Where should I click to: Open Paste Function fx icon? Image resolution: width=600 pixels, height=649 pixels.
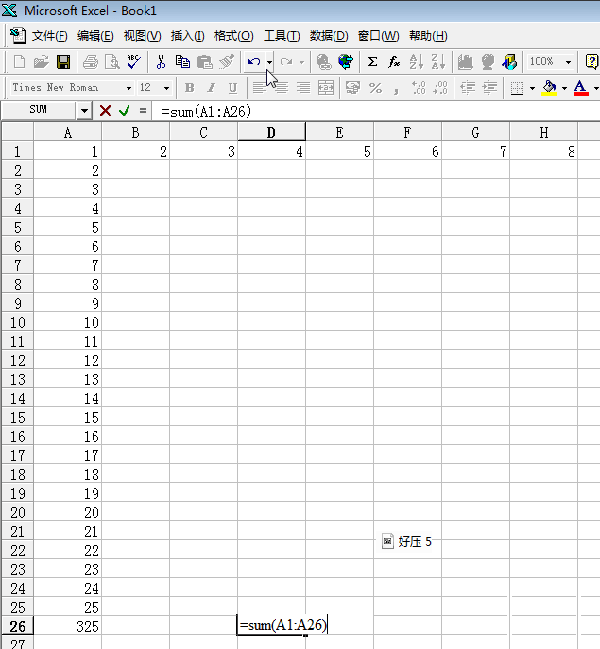point(394,62)
